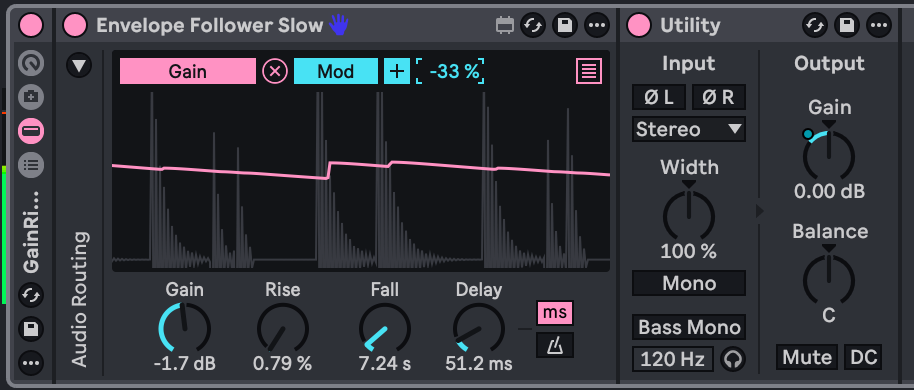Open the mapping list view icon
The image size is (914, 390).
(x=589, y=72)
